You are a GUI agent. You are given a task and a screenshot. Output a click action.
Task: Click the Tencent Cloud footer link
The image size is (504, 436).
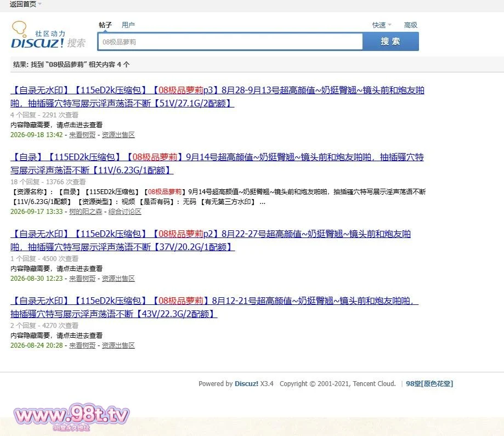374,383
